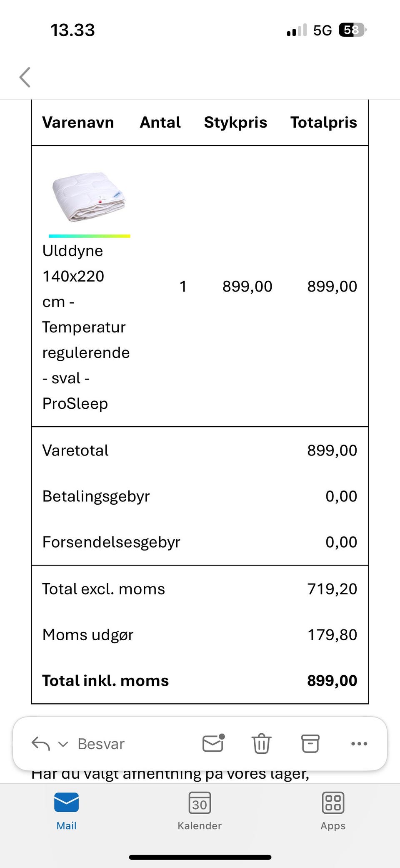Archive email with box icon
Screen dimensions: 400x868
click(x=310, y=743)
